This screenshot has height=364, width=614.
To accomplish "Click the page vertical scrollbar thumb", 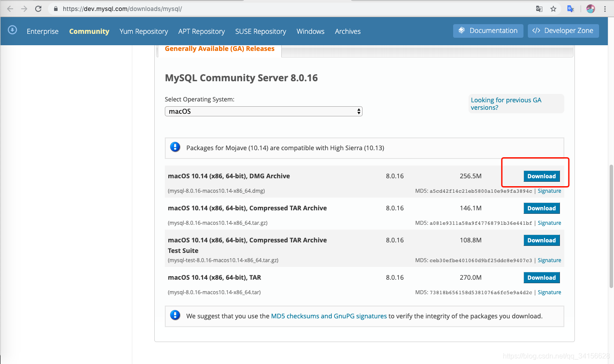I will 611,227.
